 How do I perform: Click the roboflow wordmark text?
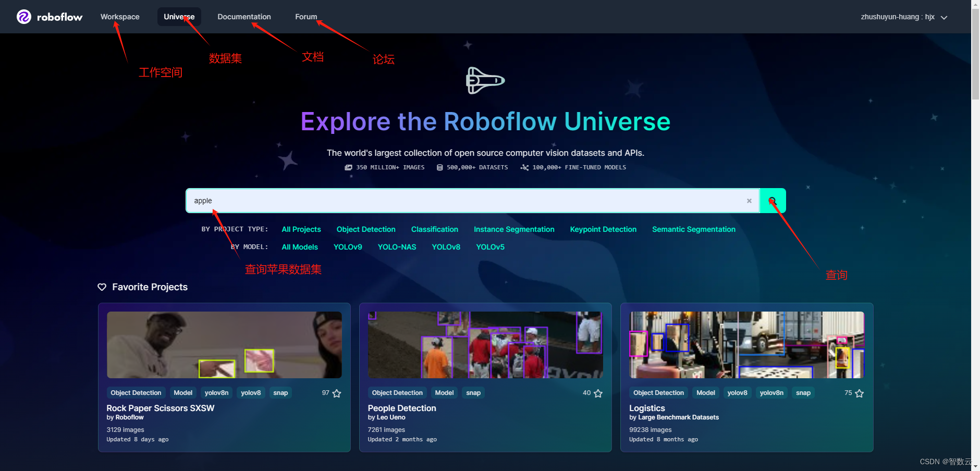(x=59, y=17)
